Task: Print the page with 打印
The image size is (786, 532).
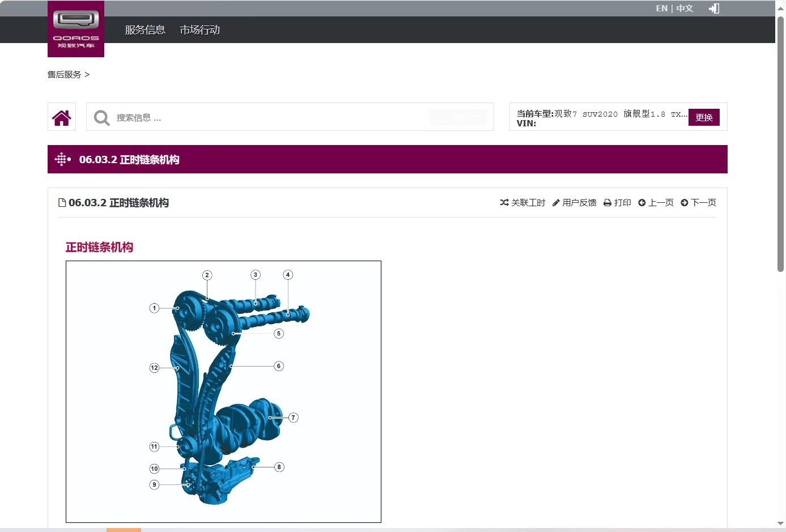Action: point(617,203)
